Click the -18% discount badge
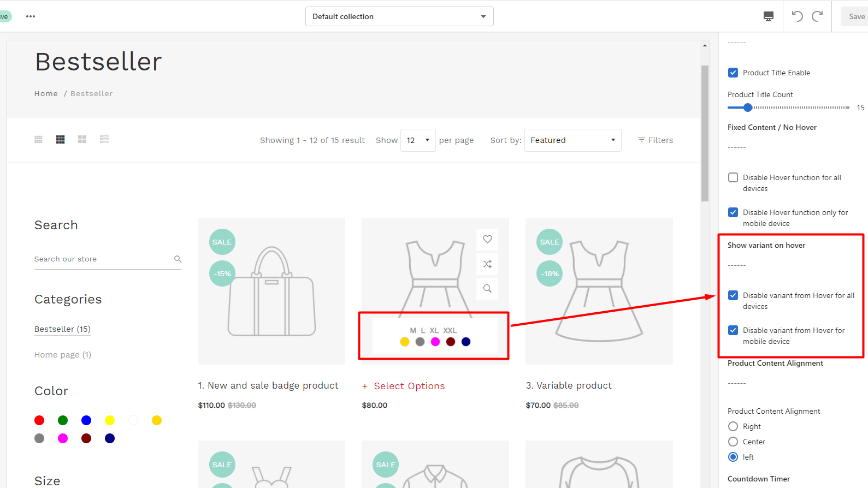This screenshot has width=868, height=488. [x=550, y=273]
